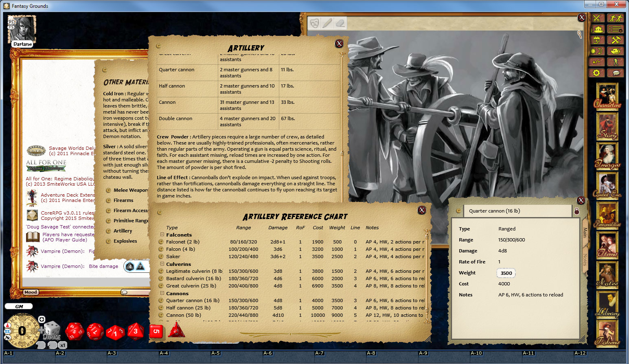The height and width of the screenshot is (364, 629).
Task: Toggle the lock on the Quarter cannon window
Action: [x=576, y=211]
